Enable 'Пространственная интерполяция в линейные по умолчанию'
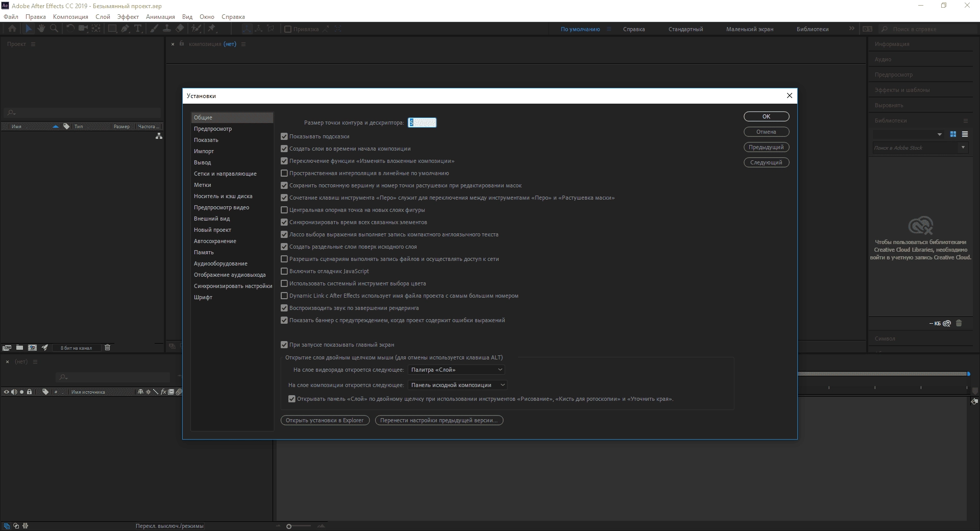This screenshot has width=980, height=531. tap(284, 173)
